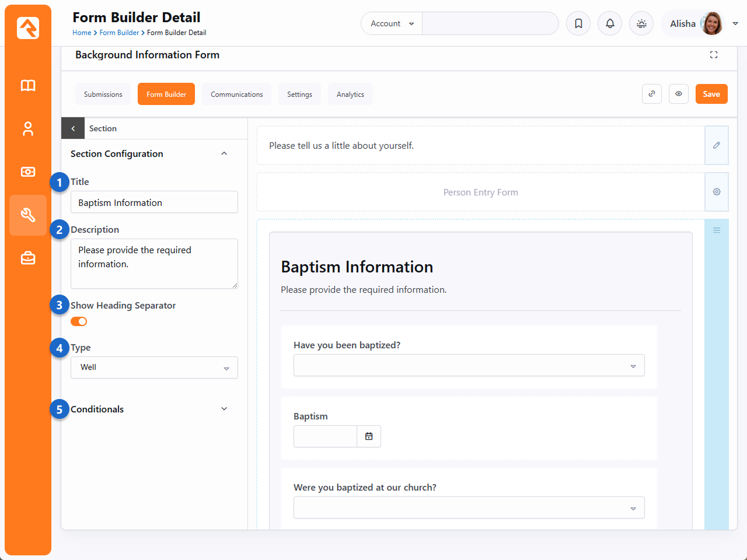Viewport: 747px width, 560px height.
Task: Toggle the light/dark theme icon
Action: (641, 24)
